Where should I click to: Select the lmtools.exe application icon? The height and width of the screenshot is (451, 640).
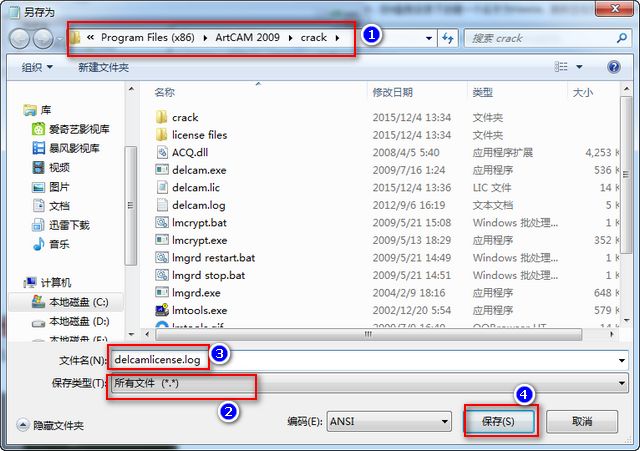162,310
